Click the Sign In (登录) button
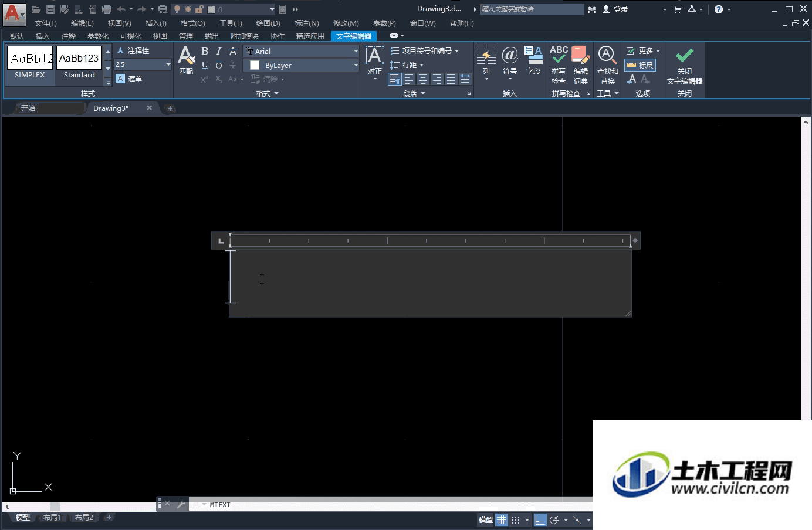The height and width of the screenshot is (530, 812). [615, 9]
